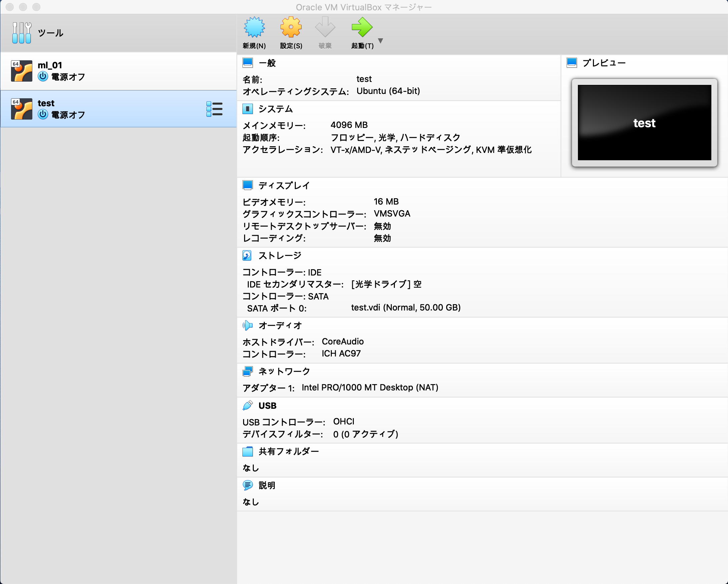The image size is (728, 584).
Task: Open the Start button dropdown arrow
Action: pos(381,41)
